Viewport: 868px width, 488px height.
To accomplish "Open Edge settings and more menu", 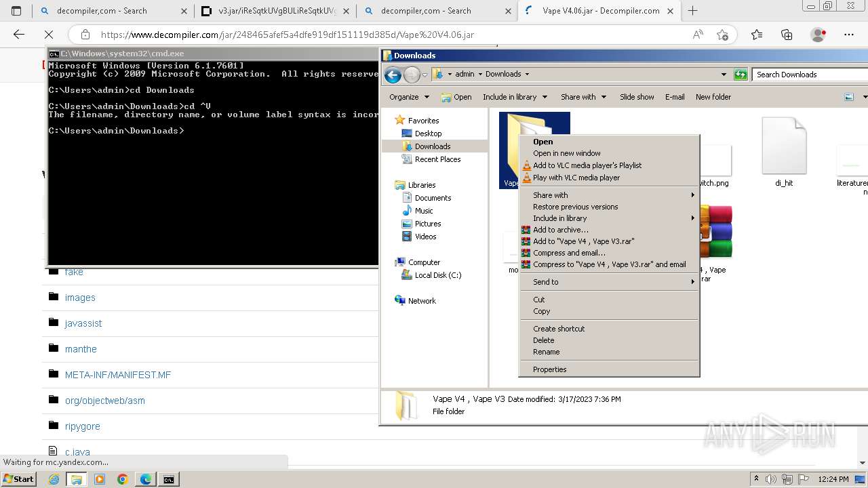I will (849, 35).
